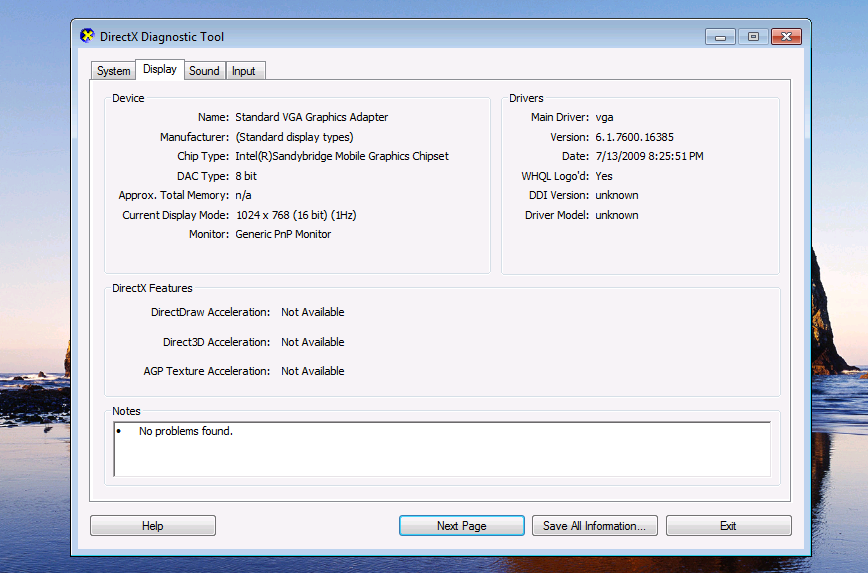Click the "WHQL Logo'd:" label
Image resolution: width=868 pixels, height=573 pixels.
click(555, 176)
